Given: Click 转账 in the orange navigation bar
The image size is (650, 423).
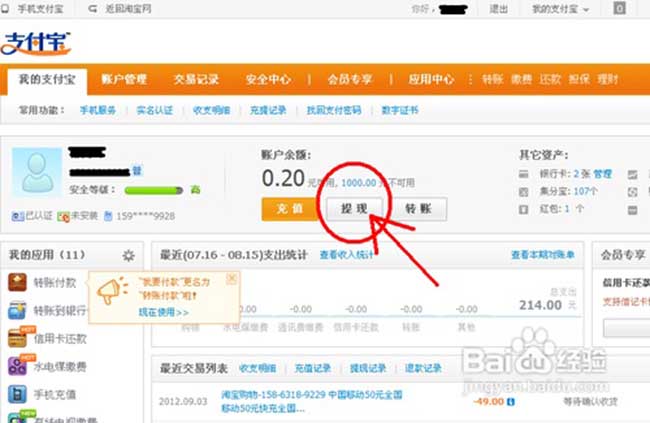Looking at the screenshot, I should pos(492,79).
